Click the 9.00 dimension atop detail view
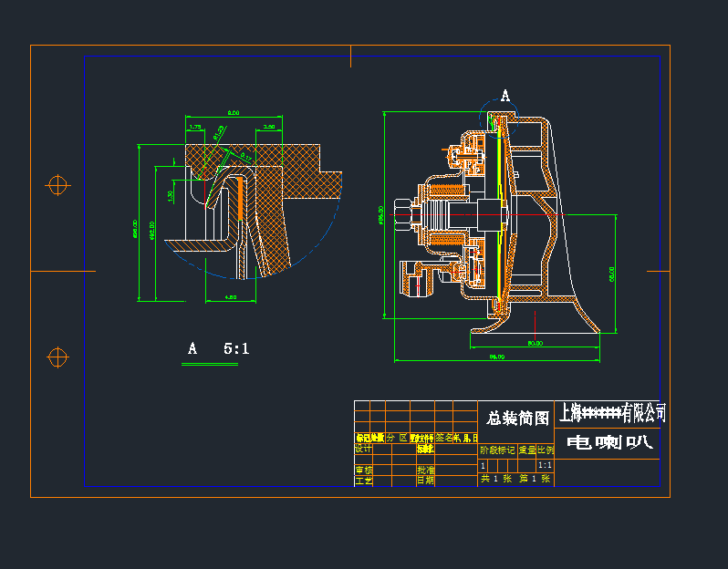Screen dimensions: 728x569 [x=233, y=113]
